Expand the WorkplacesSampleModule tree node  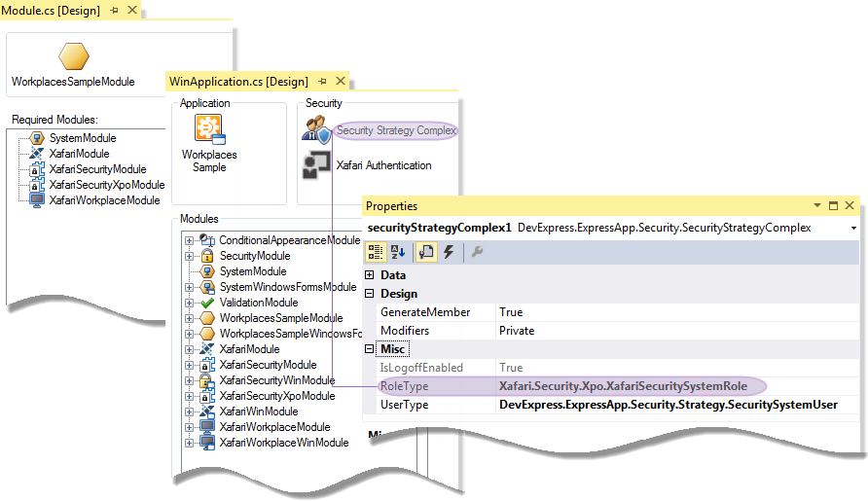click(189, 318)
